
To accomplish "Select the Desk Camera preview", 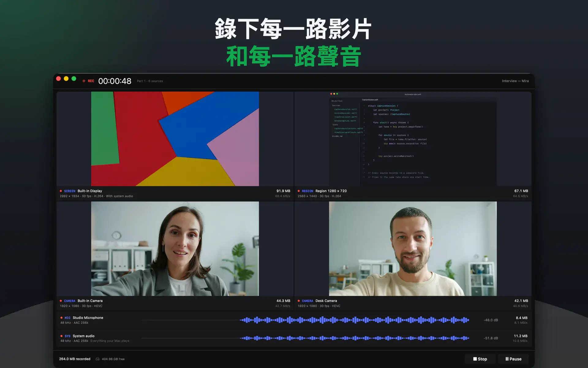I will coord(413,249).
